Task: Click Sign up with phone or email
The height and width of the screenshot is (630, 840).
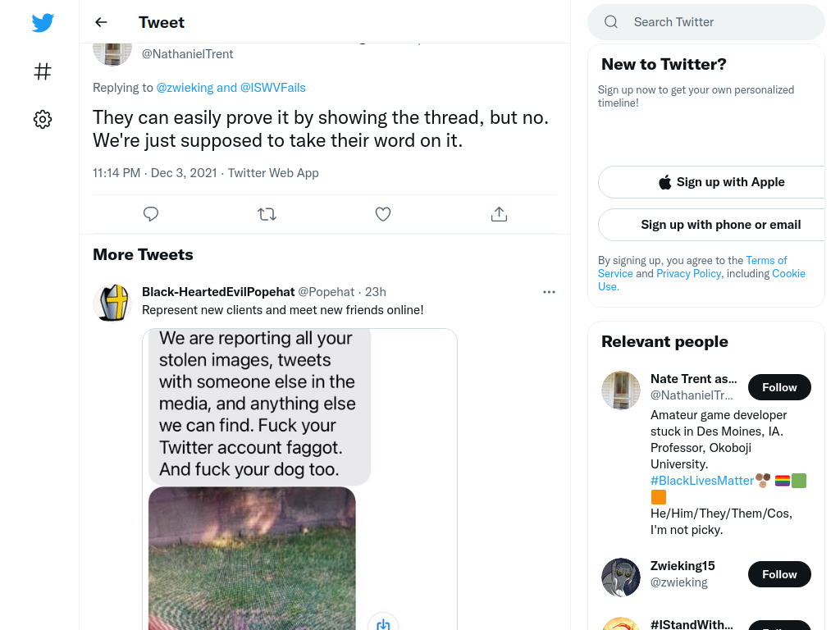Action: (x=719, y=225)
